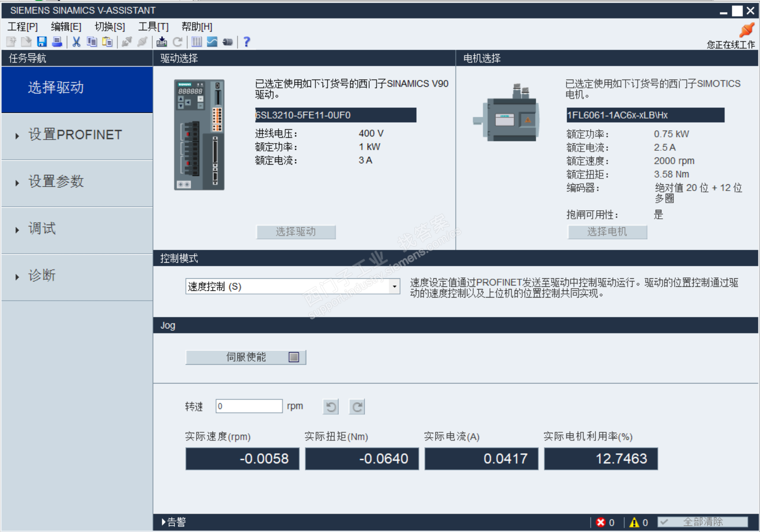This screenshot has height=532, width=760.
Task: Open the trace curve chart icon
Action: pos(212,42)
